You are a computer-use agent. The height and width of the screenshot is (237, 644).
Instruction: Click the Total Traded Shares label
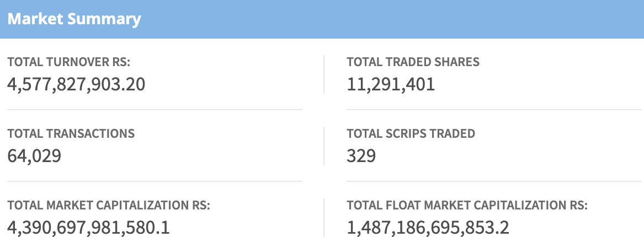pyautogui.click(x=413, y=62)
